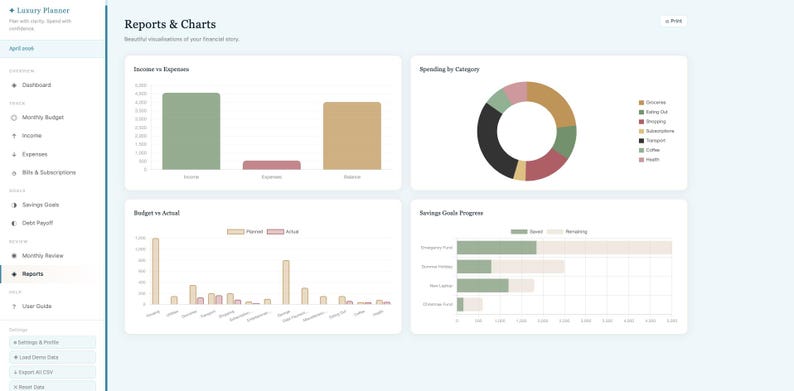
Task: Toggle the Planned series legend item
Action: pos(245,231)
